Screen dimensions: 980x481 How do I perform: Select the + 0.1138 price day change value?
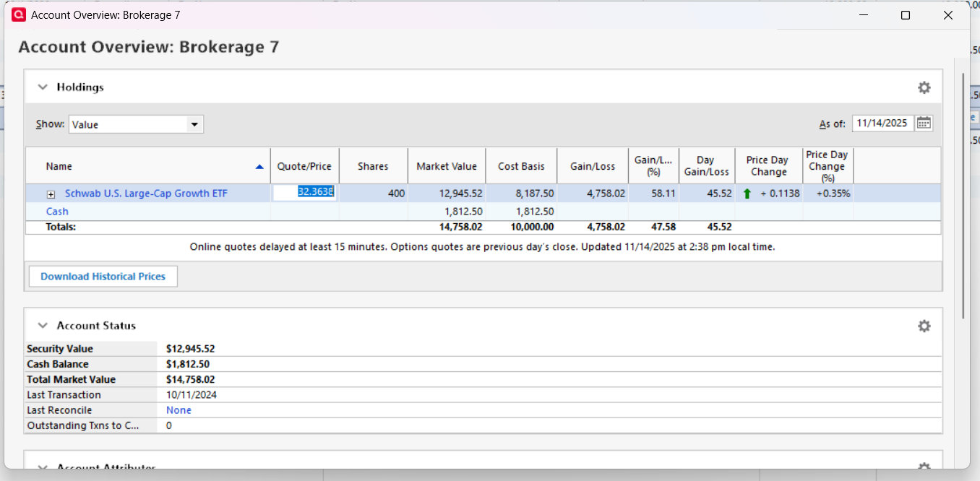pos(780,194)
